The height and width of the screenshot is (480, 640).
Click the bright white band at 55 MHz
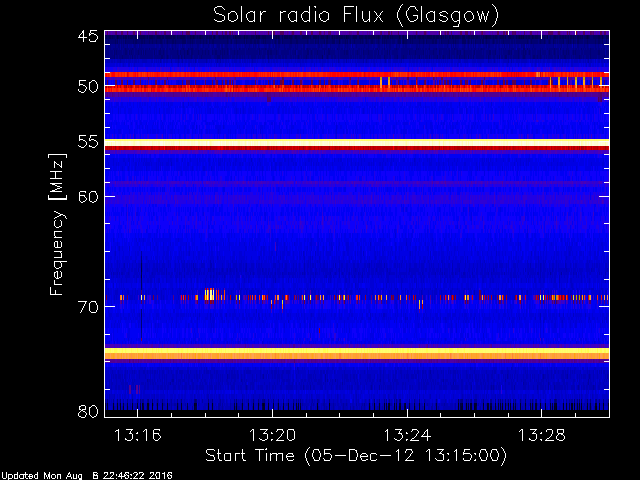pyautogui.click(x=357, y=143)
